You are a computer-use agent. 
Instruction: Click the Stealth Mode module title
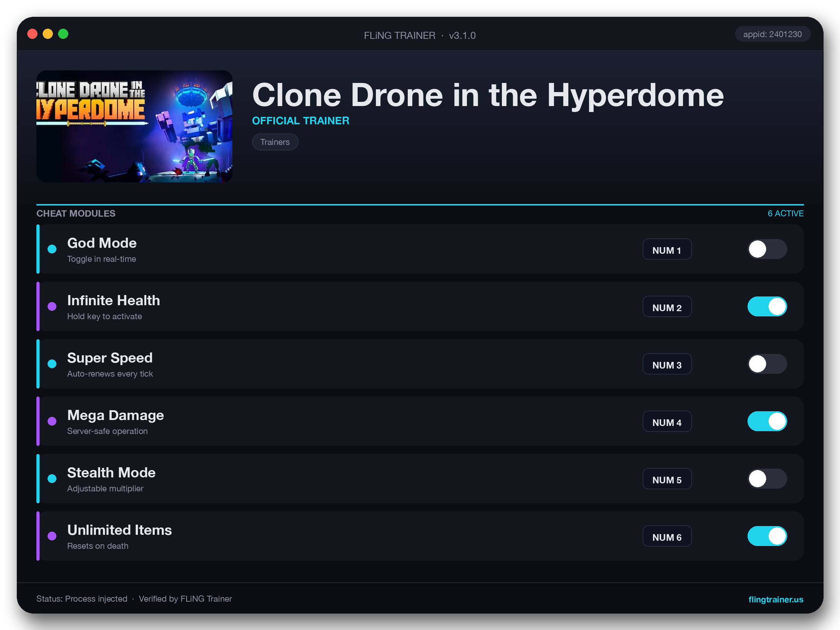pyautogui.click(x=111, y=473)
